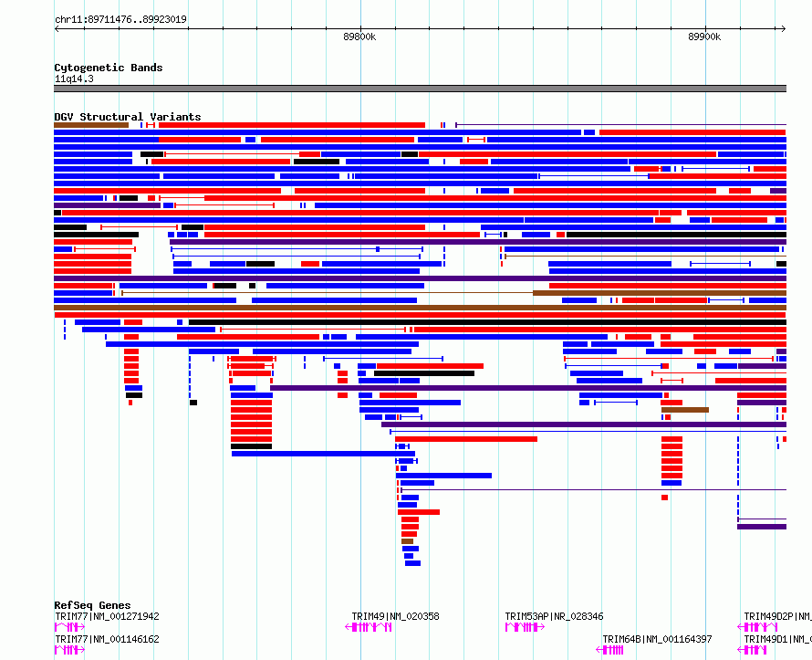Viewport: 812px width, 660px height.
Task: Click the small brown bar in the bottom variant stack
Action: click(x=408, y=541)
